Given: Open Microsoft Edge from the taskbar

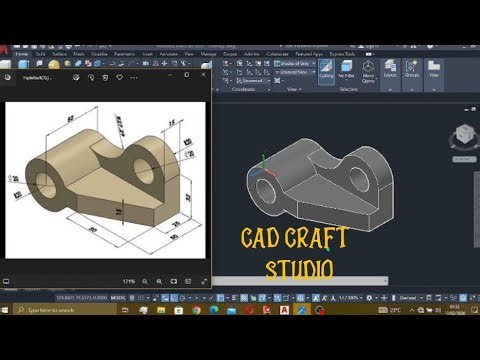Looking at the screenshot, I should tap(214, 310).
